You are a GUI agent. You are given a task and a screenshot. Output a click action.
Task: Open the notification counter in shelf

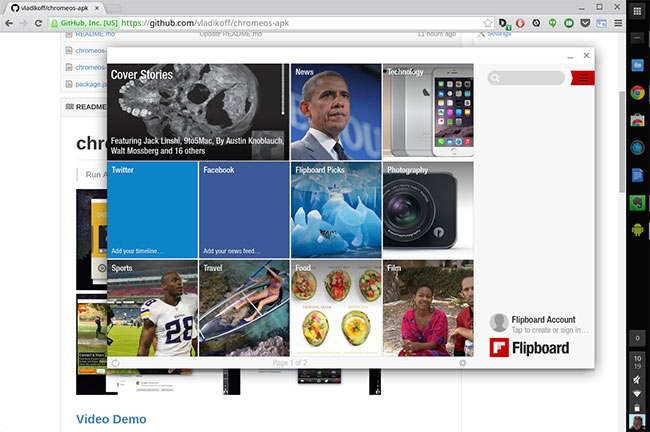point(637,338)
